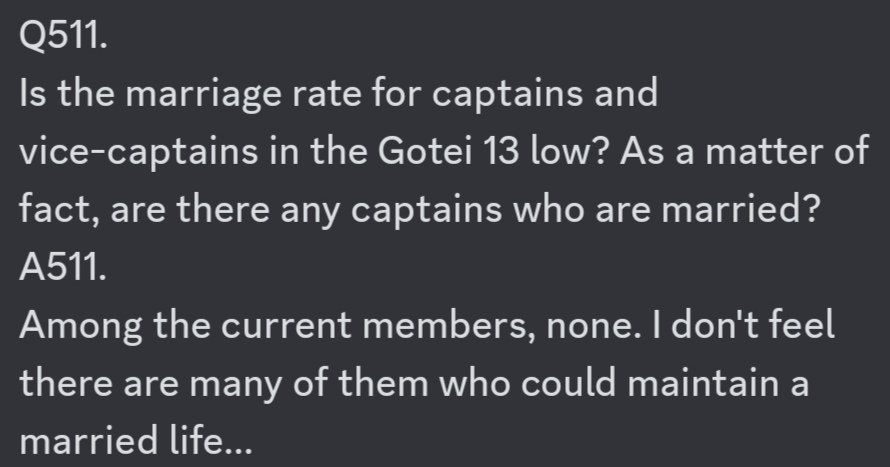Click the word fact, starting the third line

(59, 211)
